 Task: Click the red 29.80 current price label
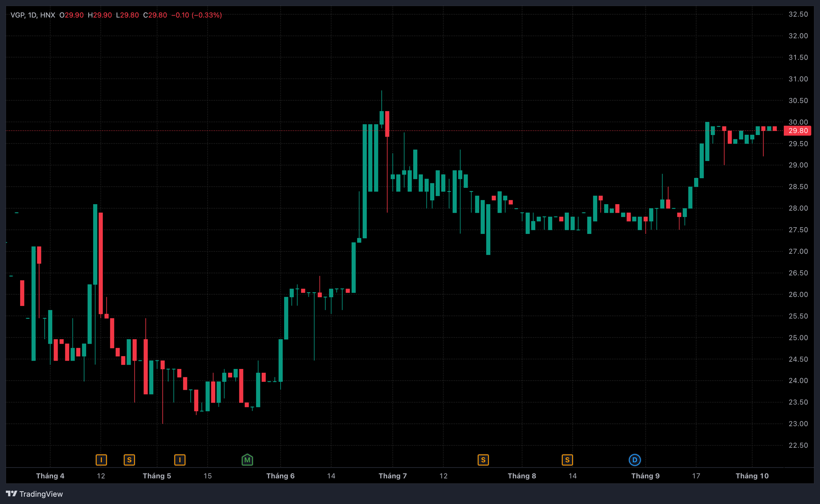click(x=797, y=131)
